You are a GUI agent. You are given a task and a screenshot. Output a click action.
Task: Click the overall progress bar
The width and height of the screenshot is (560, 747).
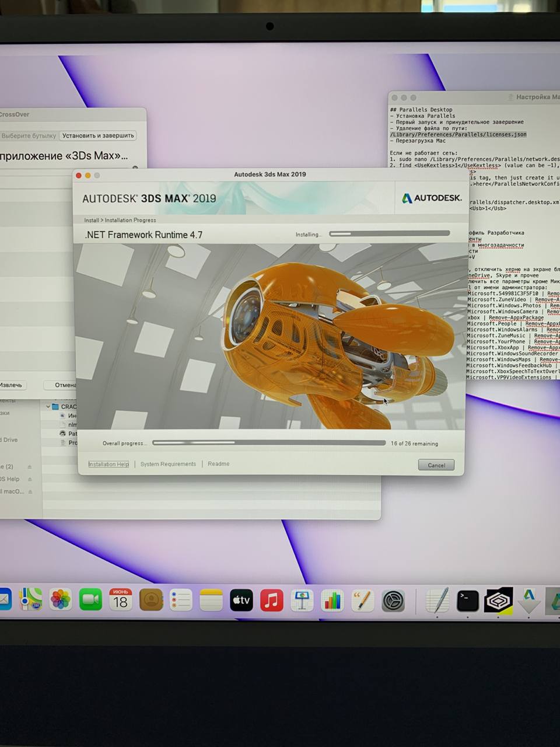click(x=269, y=443)
